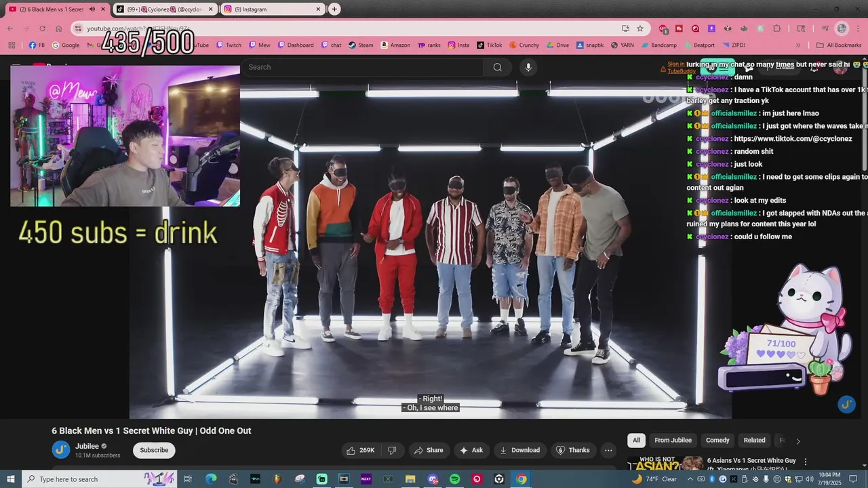
Task: Open the TikTok bookmark
Action: (x=490, y=45)
